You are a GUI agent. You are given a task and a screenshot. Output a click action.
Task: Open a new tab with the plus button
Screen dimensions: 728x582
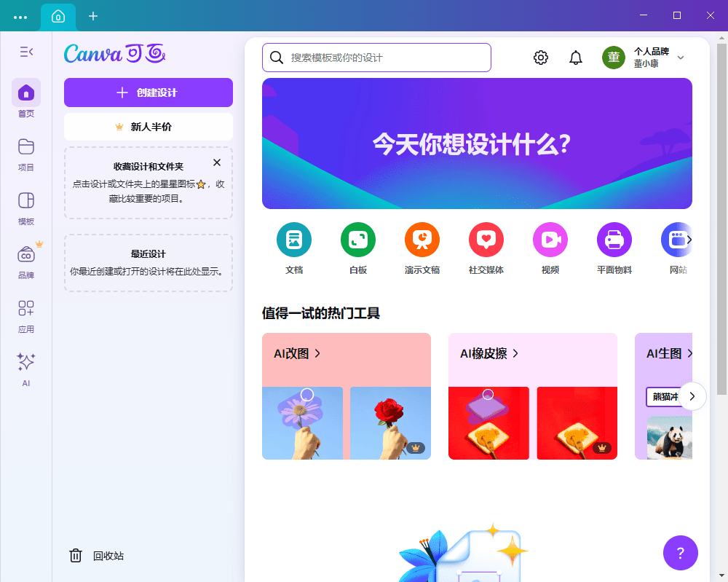click(93, 15)
